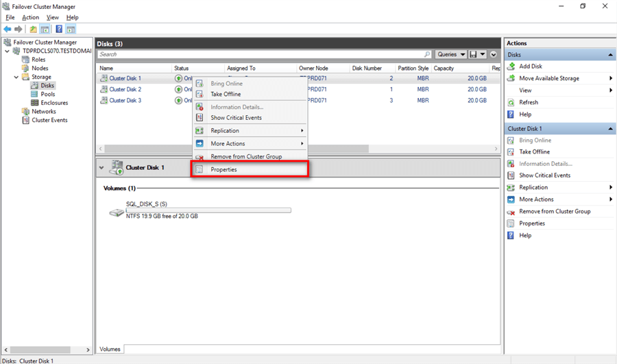Open More Actions submenu in context menu
The width and height of the screenshot is (617, 364).
click(x=228, y=143)
